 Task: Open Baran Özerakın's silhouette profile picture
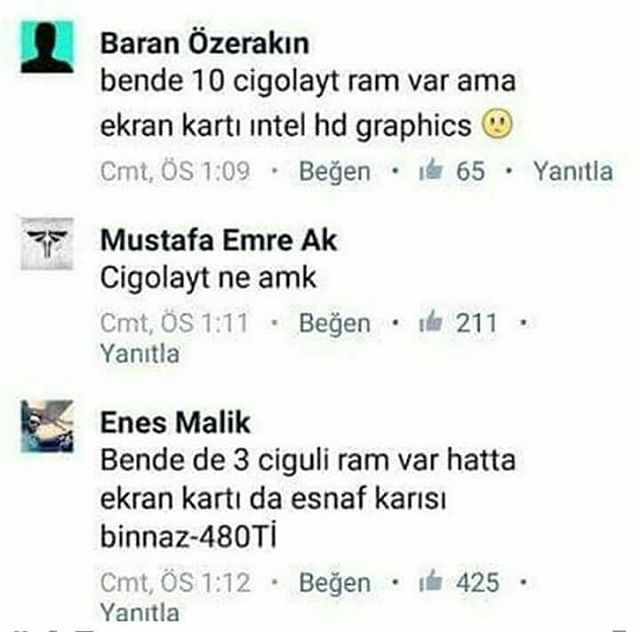tap(47, 47)
